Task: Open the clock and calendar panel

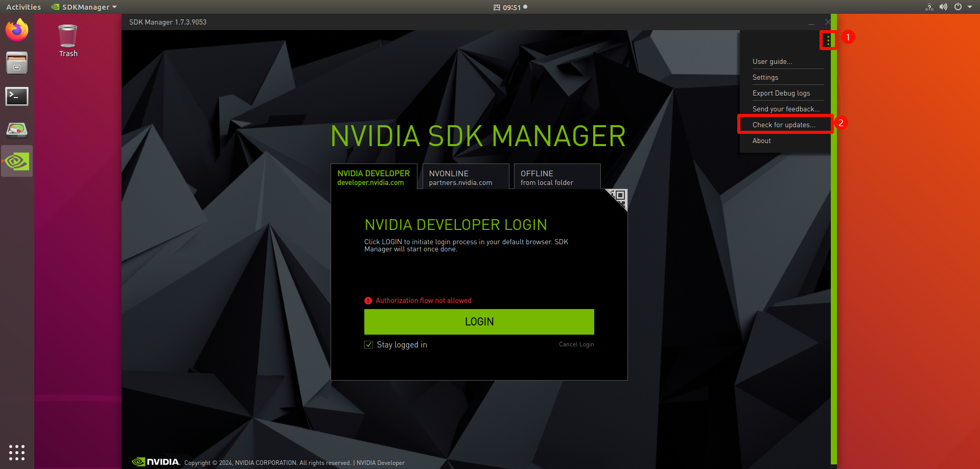Action: (x=511, y=7)
